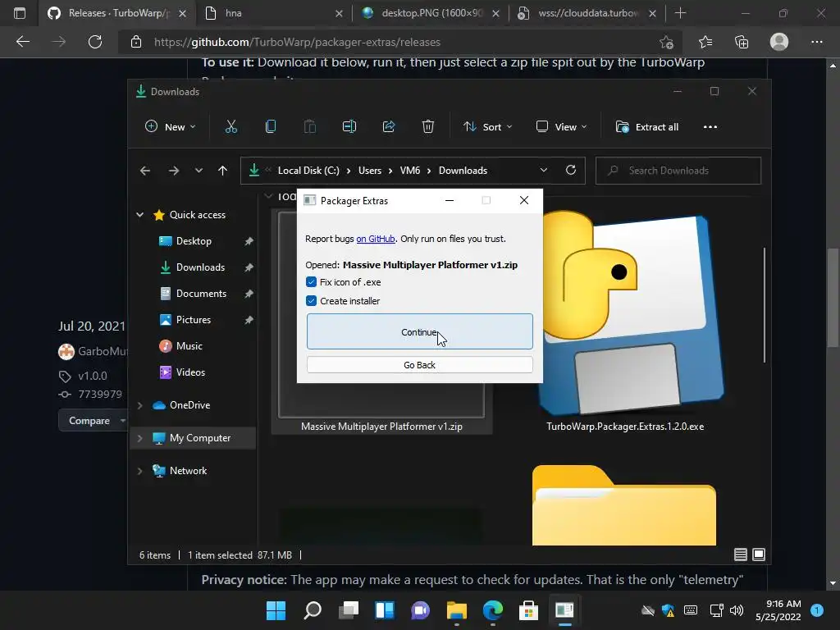Open the View dropdown in Explorer
This screenshot has width=840, height=630.
(561, 127)
